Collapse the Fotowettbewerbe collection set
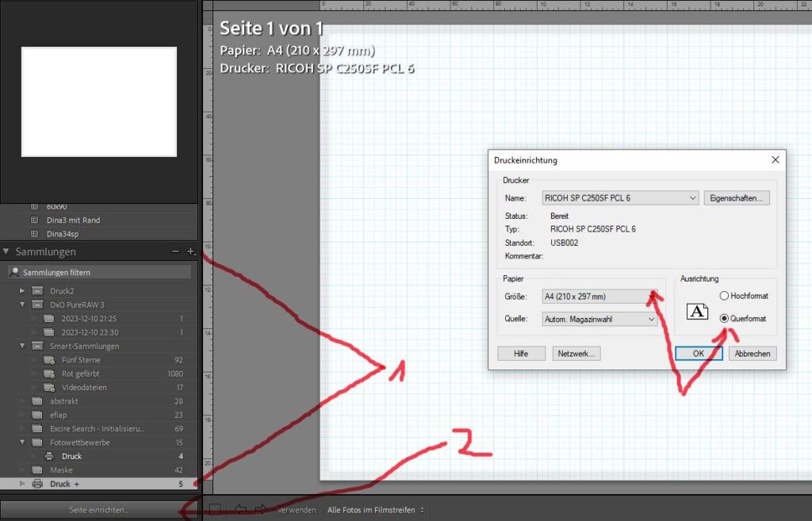This screenshot has height=521, width=812. (x=22, y=442)
